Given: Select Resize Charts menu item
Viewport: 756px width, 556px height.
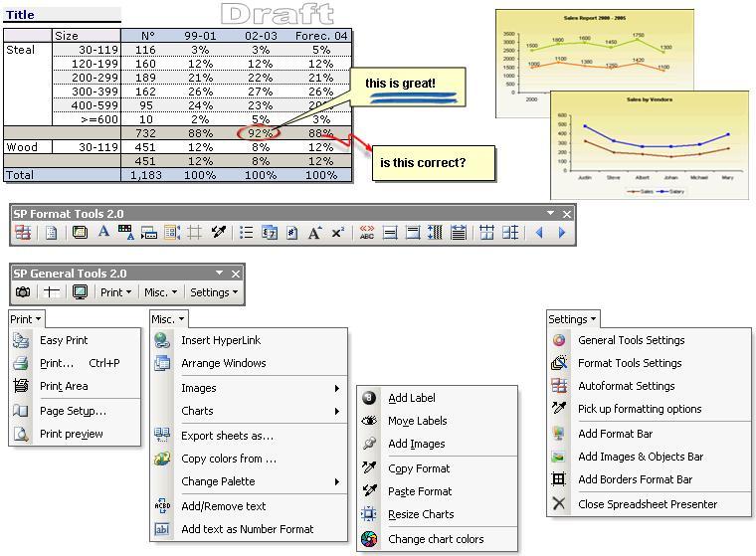Looking at the screenshot, I should (421, 514).
